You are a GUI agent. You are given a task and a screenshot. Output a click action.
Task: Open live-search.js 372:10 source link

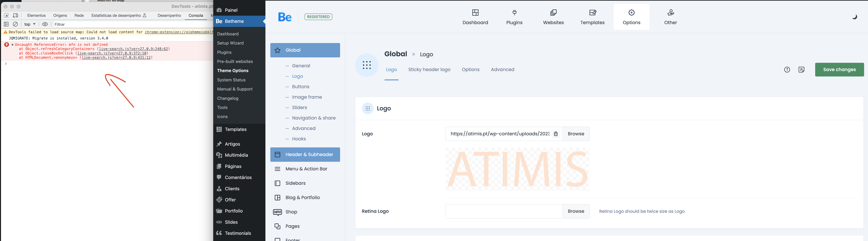pos(112,53)
